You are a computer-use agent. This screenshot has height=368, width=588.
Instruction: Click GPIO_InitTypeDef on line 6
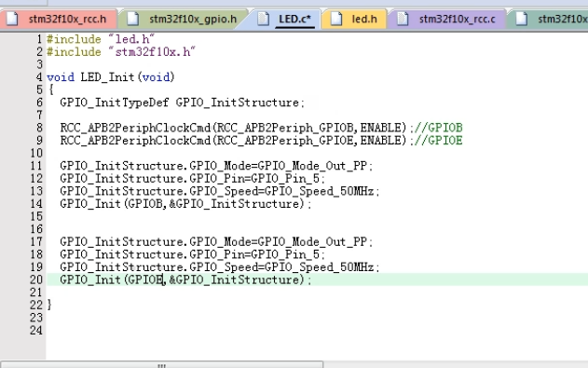[115, 102]
